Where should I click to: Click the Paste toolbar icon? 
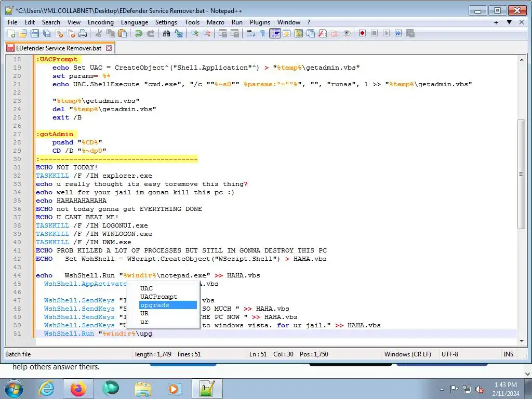123,33
